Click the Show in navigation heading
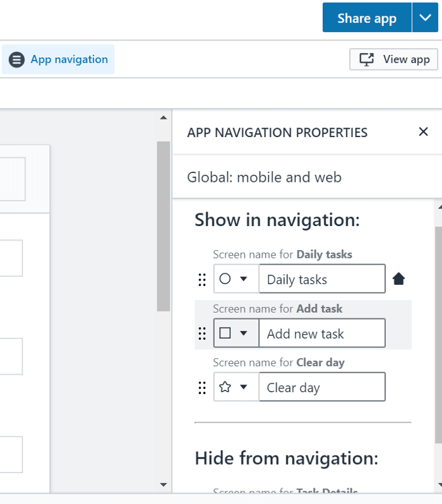The height and width of the screenshot is (504, 442). pos(277,220)
